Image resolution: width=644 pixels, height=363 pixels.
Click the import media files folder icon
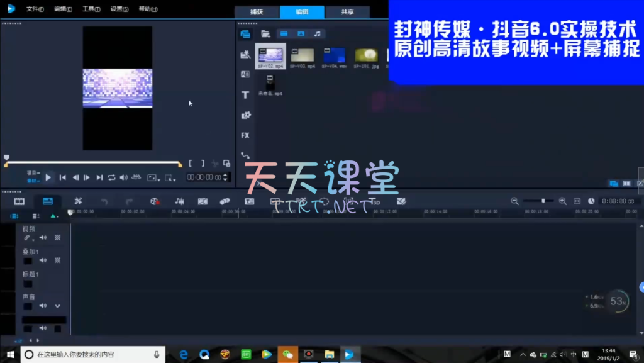coord(265,34)
